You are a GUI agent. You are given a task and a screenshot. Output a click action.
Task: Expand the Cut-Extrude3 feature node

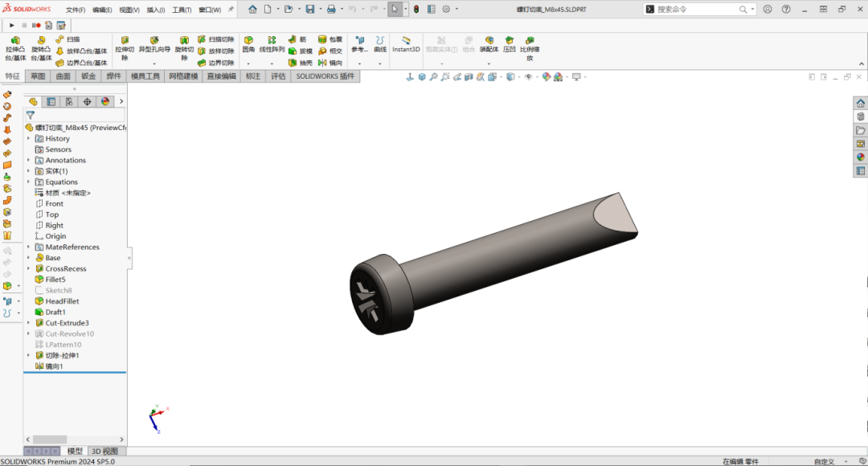pyautogui.click(x=28, y=323)
